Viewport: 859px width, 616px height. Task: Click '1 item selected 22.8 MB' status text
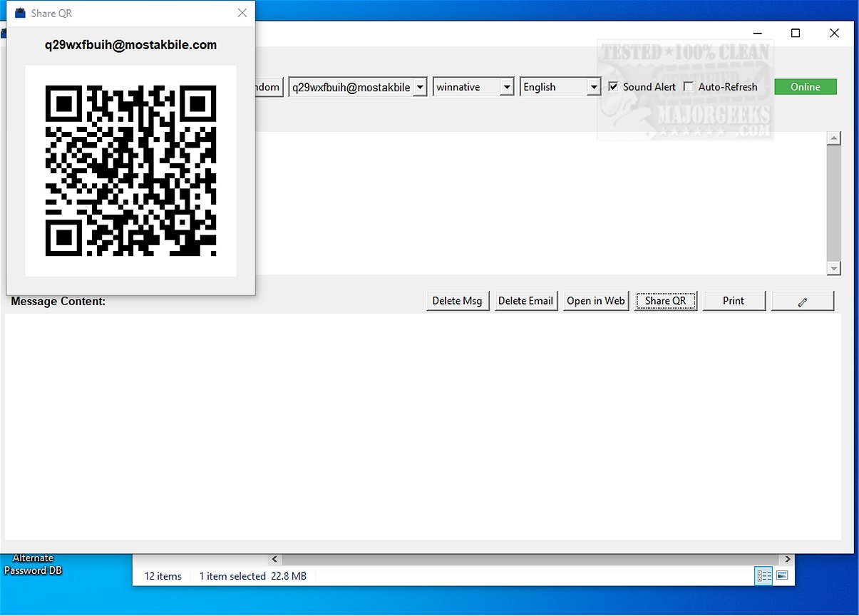point(253,576)
